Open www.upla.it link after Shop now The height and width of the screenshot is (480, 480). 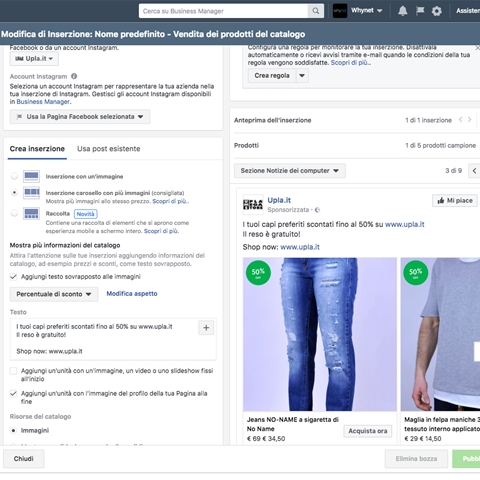300,247
